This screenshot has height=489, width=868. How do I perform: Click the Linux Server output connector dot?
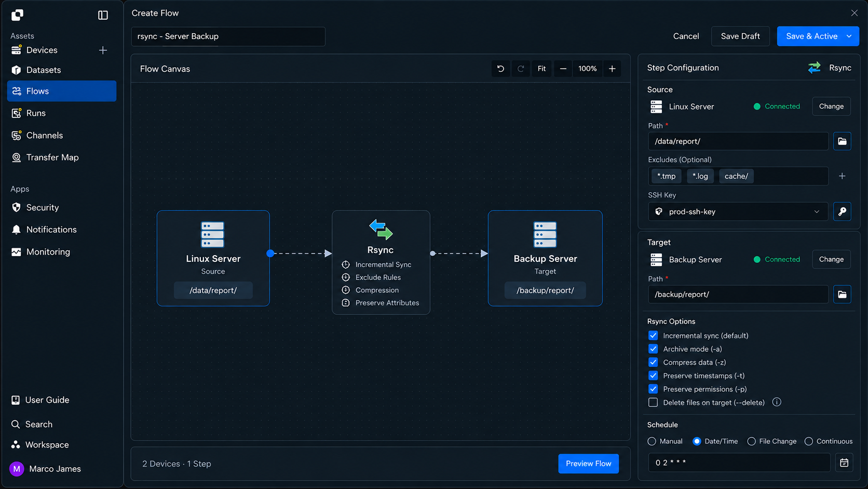tap(270, 254)
